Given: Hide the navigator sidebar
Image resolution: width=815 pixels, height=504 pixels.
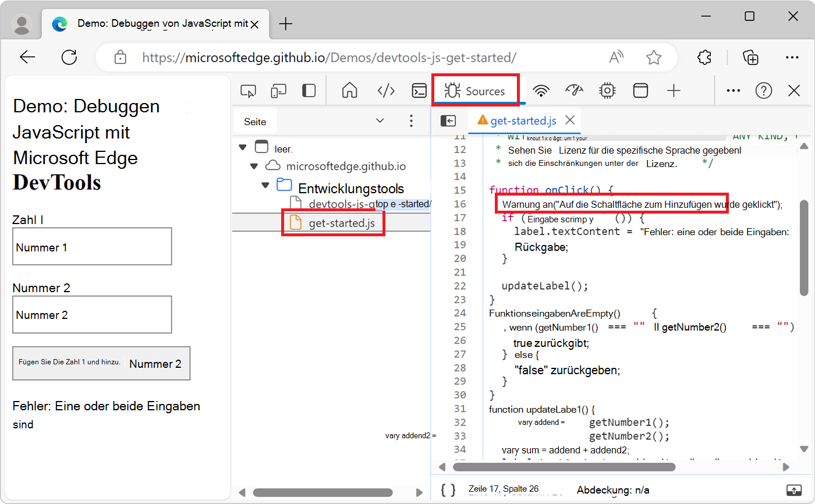Looking at the screenshot, I should (448, 120).
